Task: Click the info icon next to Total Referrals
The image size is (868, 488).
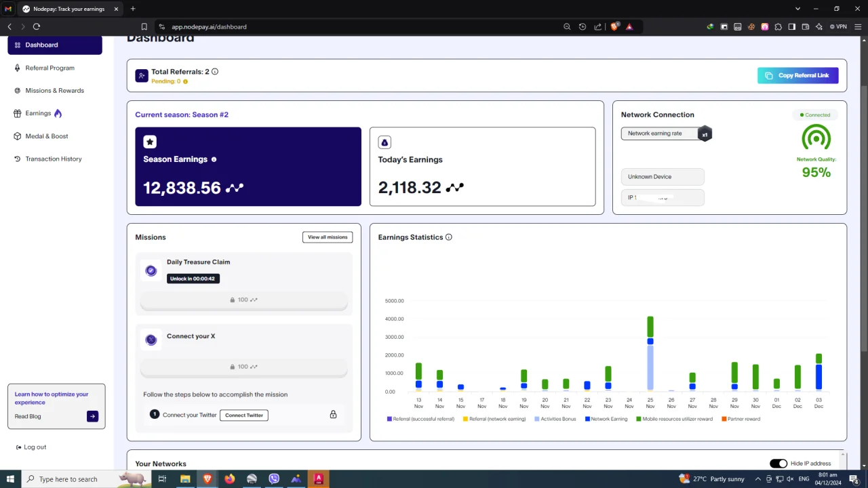Action: coord(215,71)
